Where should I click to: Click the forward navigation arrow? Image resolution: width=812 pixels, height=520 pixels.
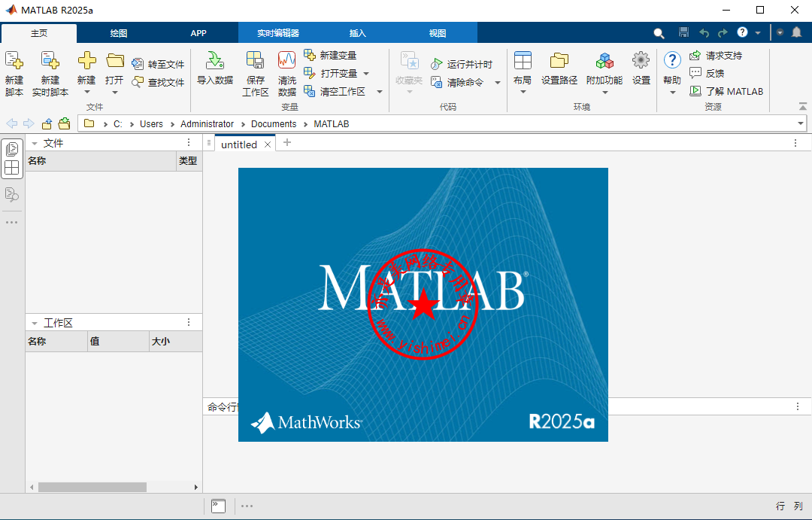click(29, 123)
